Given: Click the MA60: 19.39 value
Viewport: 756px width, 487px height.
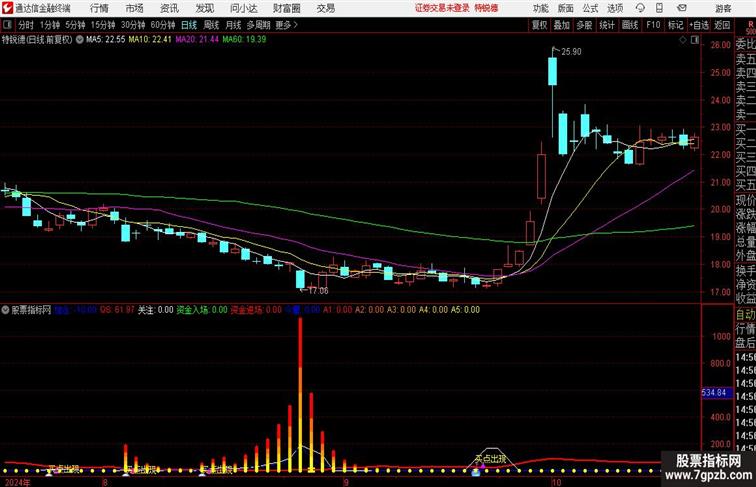Looking at the screenshot, I should [244, 40].
